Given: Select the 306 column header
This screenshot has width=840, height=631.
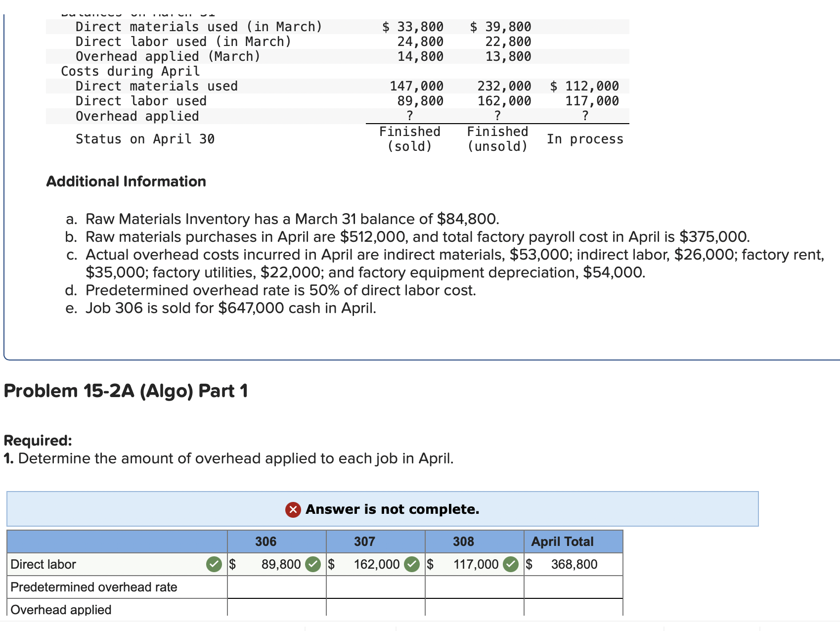Looking at the screenshot, I should pos(265,541).
